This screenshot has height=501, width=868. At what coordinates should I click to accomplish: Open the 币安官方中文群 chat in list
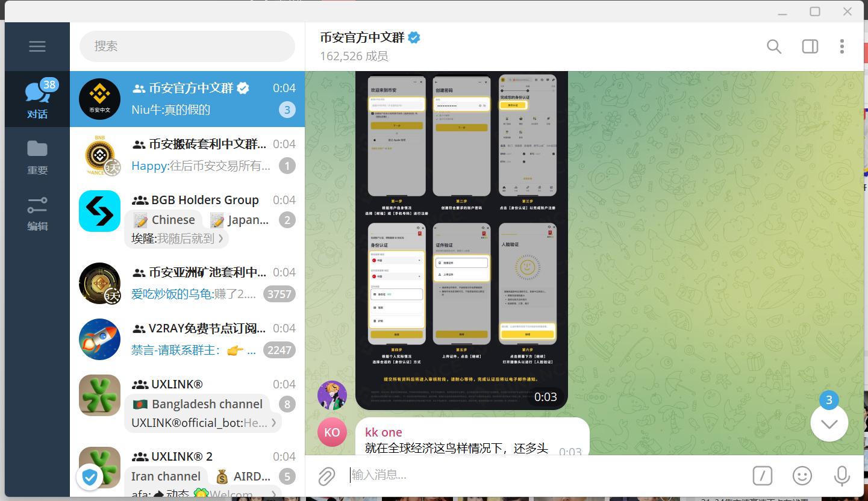[x=187, y=99]
